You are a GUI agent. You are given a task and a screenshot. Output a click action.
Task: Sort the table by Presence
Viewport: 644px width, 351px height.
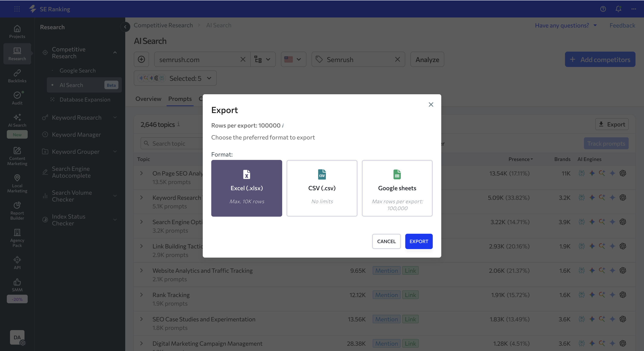[x=520, y=159]
